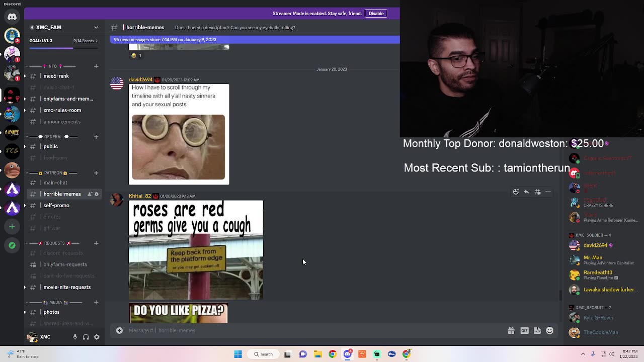Open the onlyfams-requests channel
Image resolution: width=644 pixels, height=362 pixels.
(x=64, y=264)
